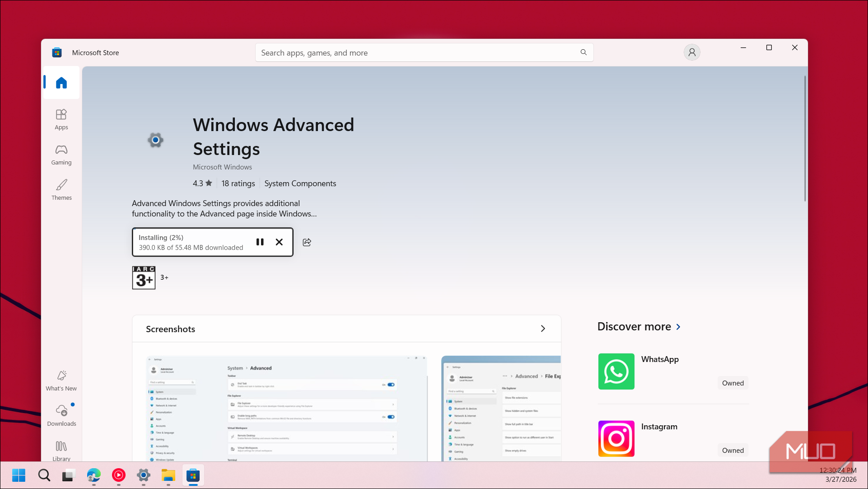
Task: Pause the app installation
Action: pyautogui.click(x=260, y=242)
